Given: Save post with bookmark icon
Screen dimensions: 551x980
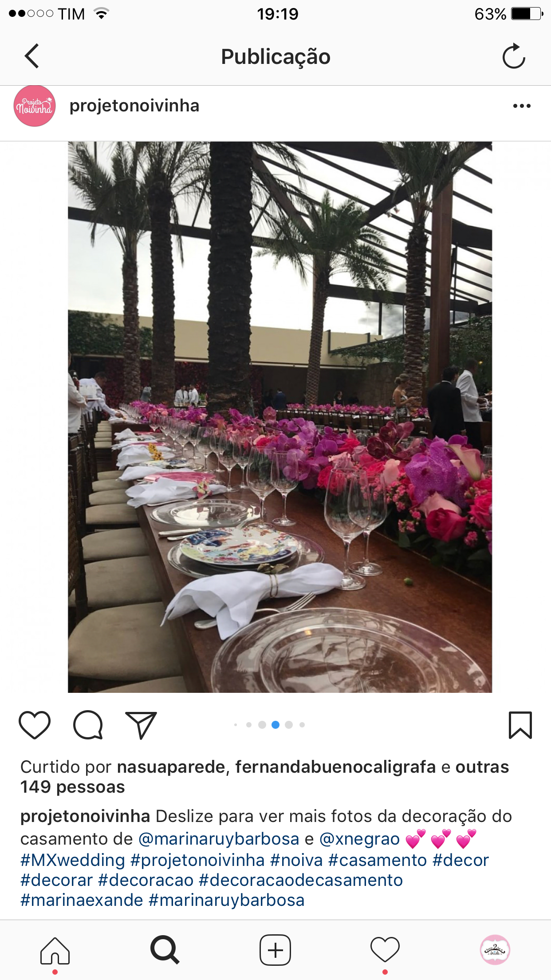Looking at the screenshot, I should pyautogui.click(x=520, y=725).
